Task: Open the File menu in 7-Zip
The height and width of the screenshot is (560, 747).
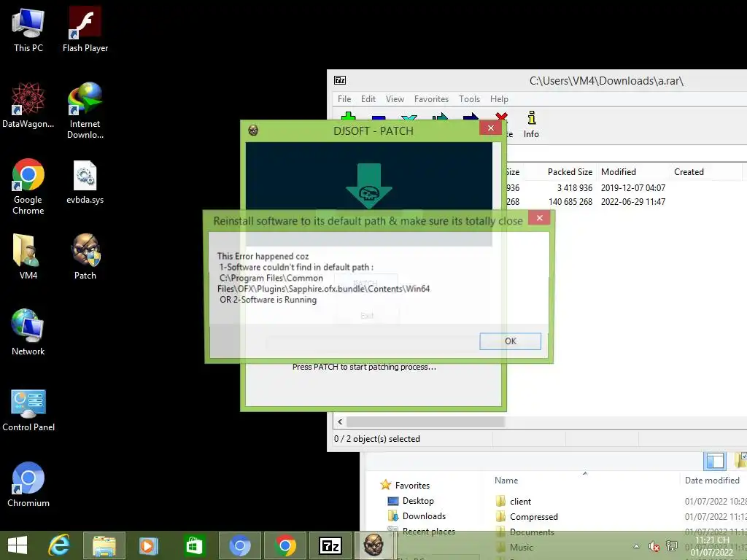Action: click(x=344, y=99)
